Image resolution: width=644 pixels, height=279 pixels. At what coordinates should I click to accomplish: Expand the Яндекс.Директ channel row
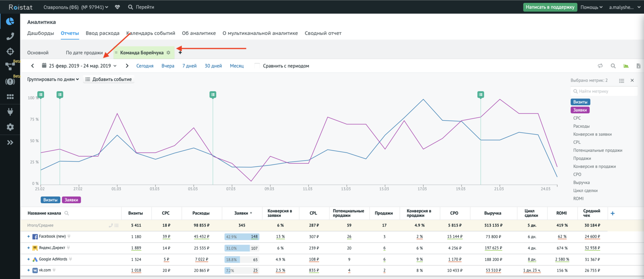coord(28,248)
